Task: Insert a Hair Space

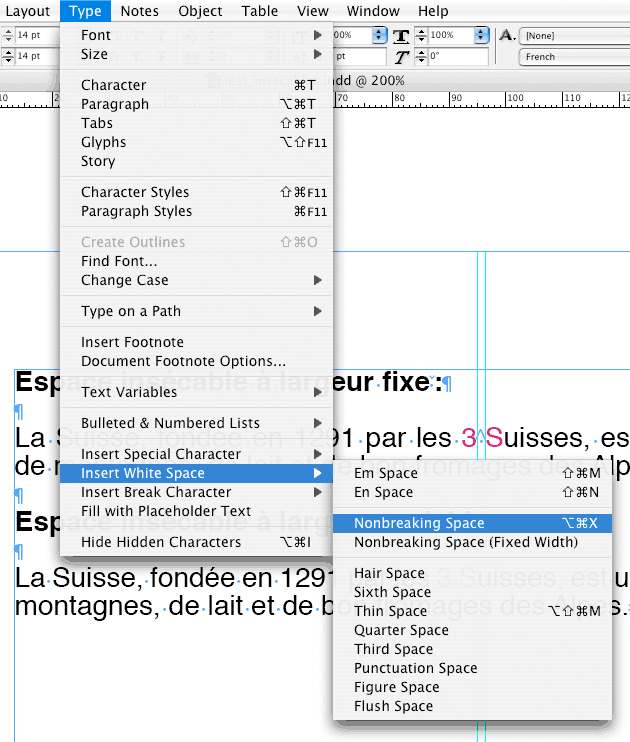Action: click(472, 573)
